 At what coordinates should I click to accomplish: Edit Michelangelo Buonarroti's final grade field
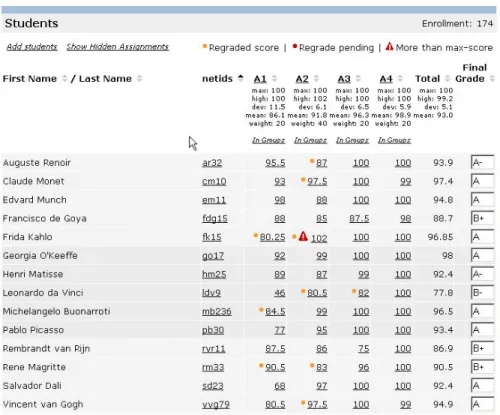pyautogui.click(x=482, y=311)
